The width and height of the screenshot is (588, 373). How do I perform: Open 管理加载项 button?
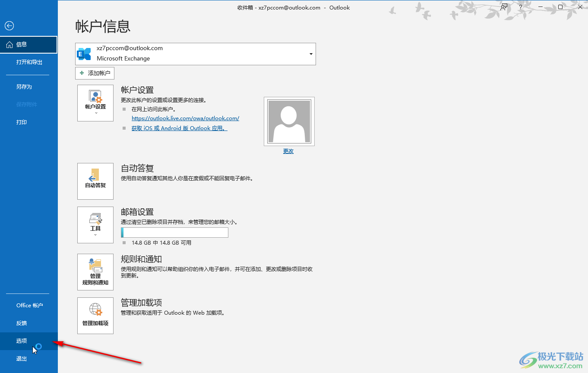pyautogui.click(x=95, y=316)
